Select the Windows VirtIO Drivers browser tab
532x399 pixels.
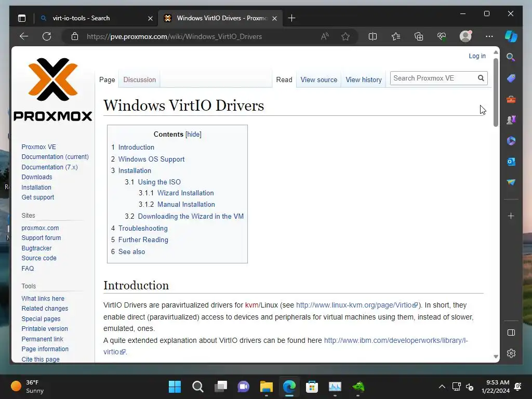221,18
